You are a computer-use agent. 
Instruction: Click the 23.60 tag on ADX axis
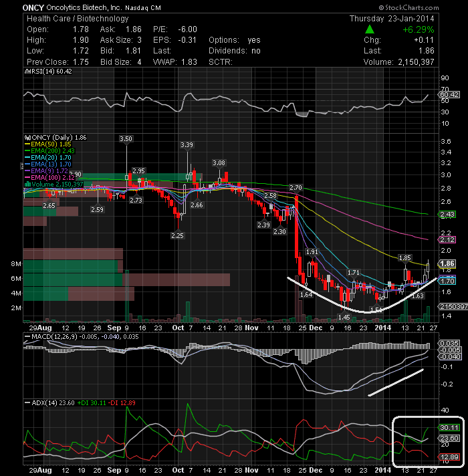point(449,438)
